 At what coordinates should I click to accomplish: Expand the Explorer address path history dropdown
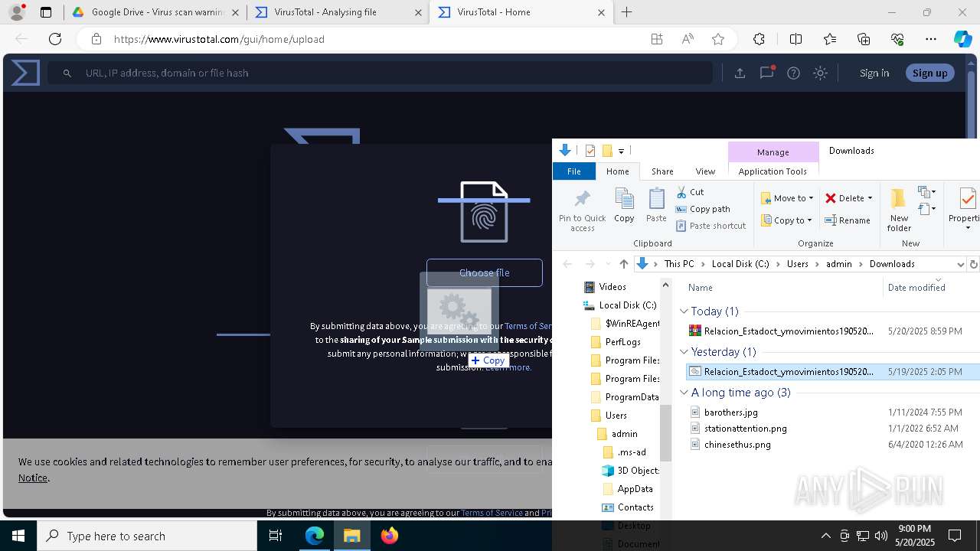coord(960,264)
